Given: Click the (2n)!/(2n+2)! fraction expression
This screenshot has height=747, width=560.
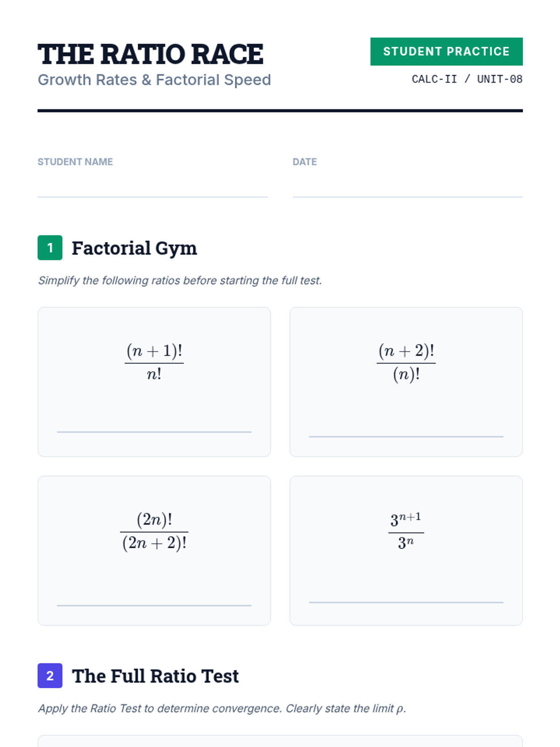Looking at the screenshot, I should 154,531.
